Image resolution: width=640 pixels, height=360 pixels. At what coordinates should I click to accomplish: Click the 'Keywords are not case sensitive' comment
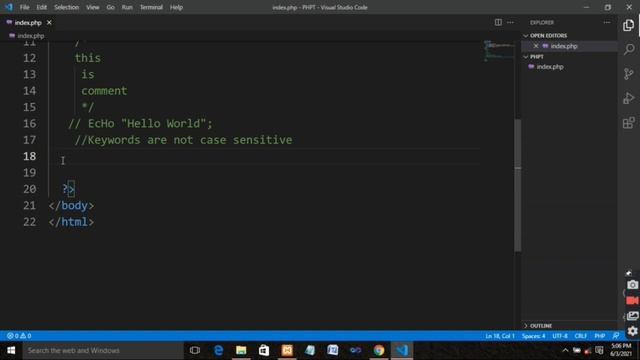(183, 140)
